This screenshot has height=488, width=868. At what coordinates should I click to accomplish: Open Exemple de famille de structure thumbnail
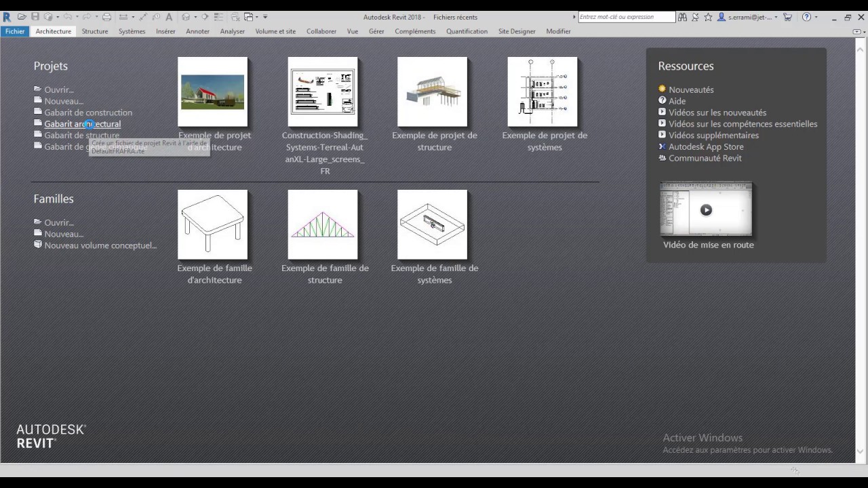[322, 224]
